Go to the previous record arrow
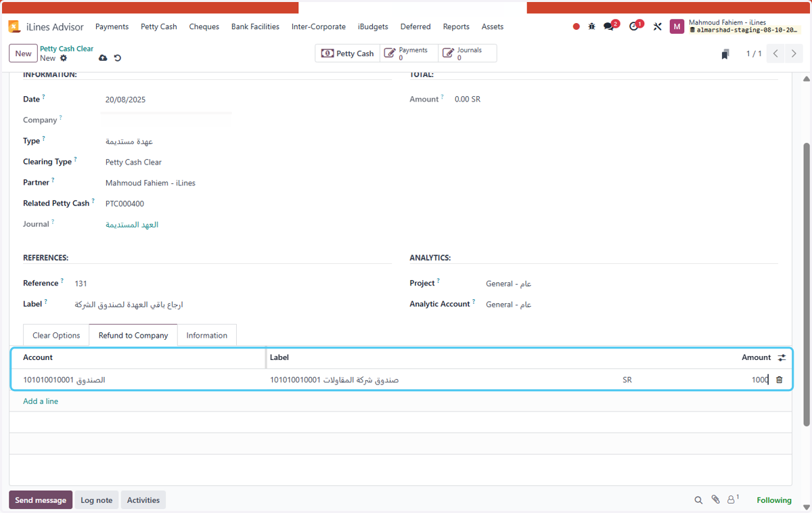812x513 pixels. tap(776, 53)
